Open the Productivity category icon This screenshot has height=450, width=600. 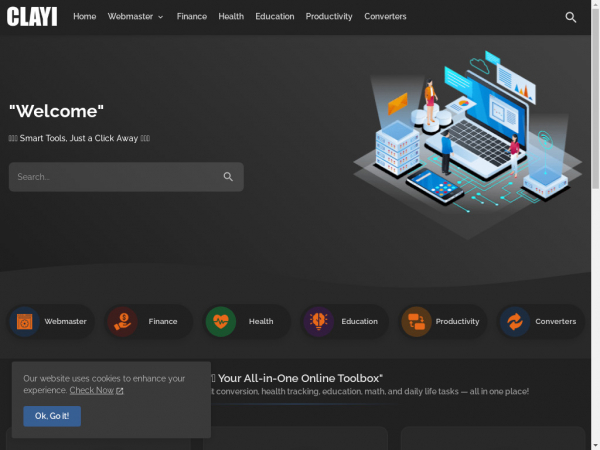pos(416,321)
